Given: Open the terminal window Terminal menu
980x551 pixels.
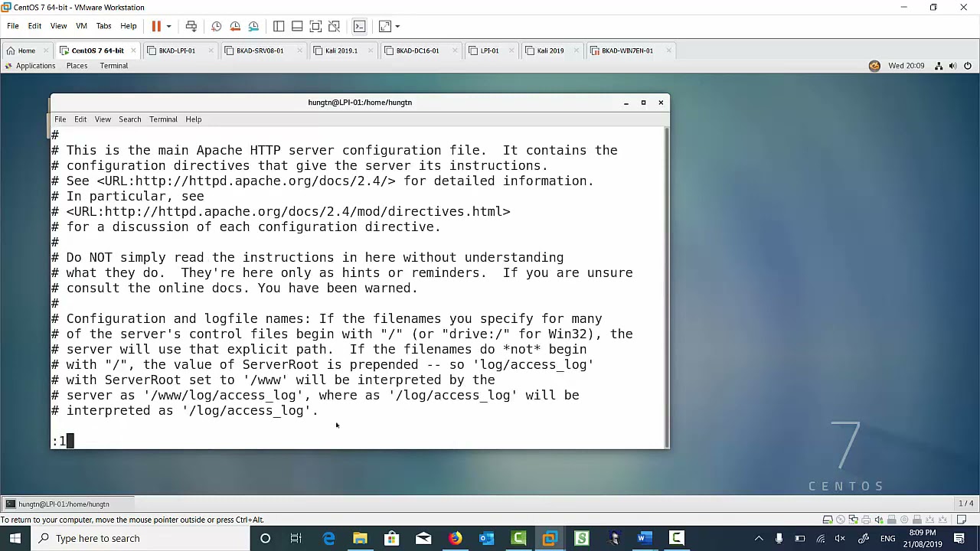Looking at the screenshot, I should (x=163, y=119).
